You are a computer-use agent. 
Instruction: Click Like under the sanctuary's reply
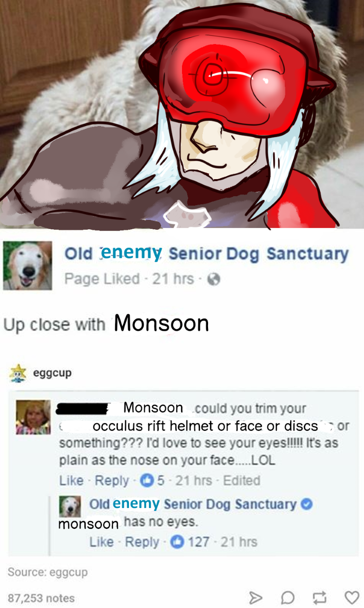101,542
